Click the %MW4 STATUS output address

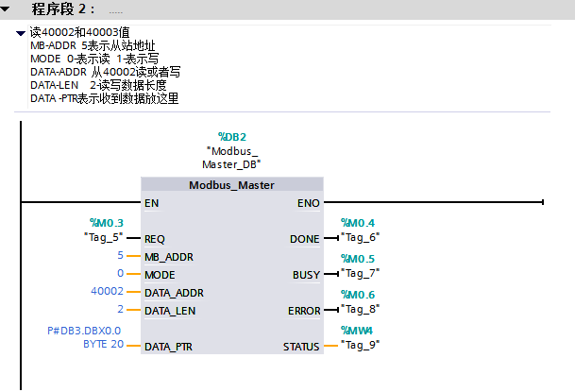[357, 331]
